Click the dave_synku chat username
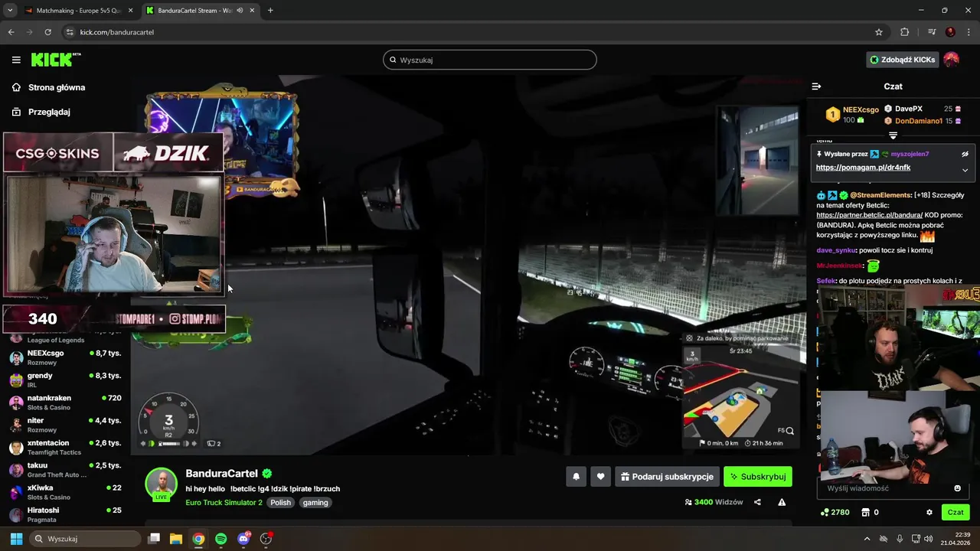 pyautogui.click(x=836, y=250)
